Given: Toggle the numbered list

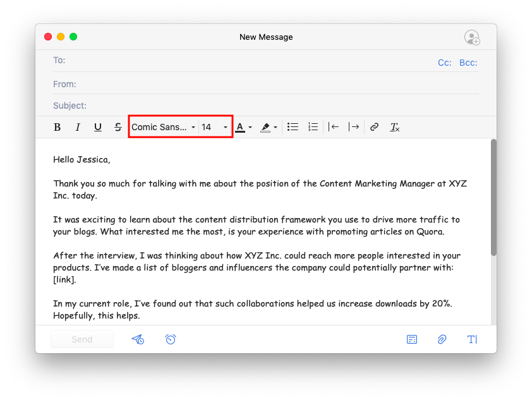Looking at the screenshot, I should tap(313, 126).
